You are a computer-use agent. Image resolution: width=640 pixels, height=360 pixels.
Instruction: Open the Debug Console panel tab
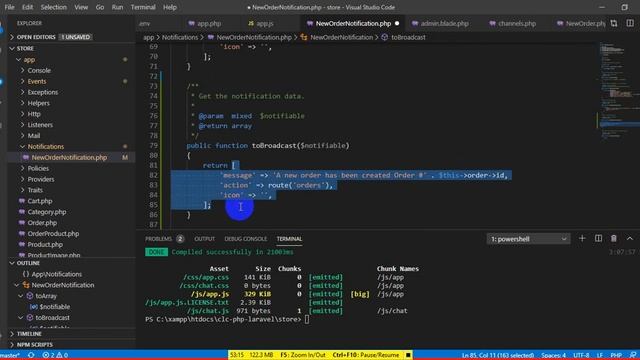[x=246, y=239]
